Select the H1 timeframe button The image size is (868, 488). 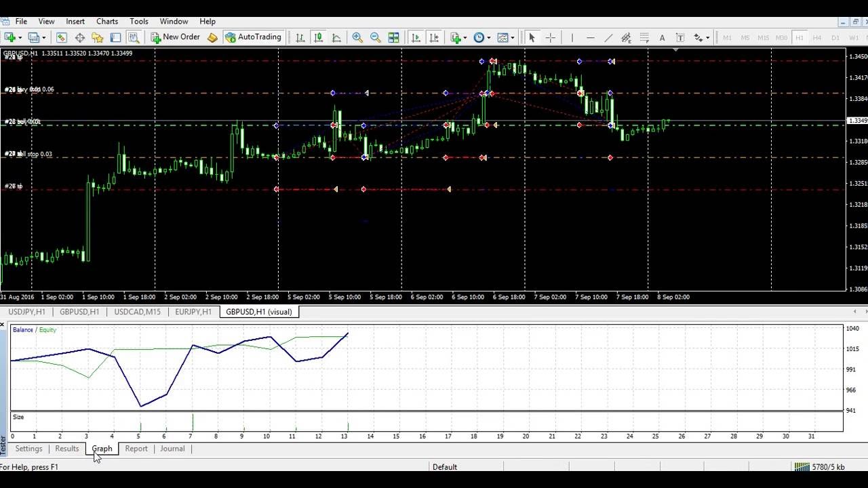[x=799, y=37]
